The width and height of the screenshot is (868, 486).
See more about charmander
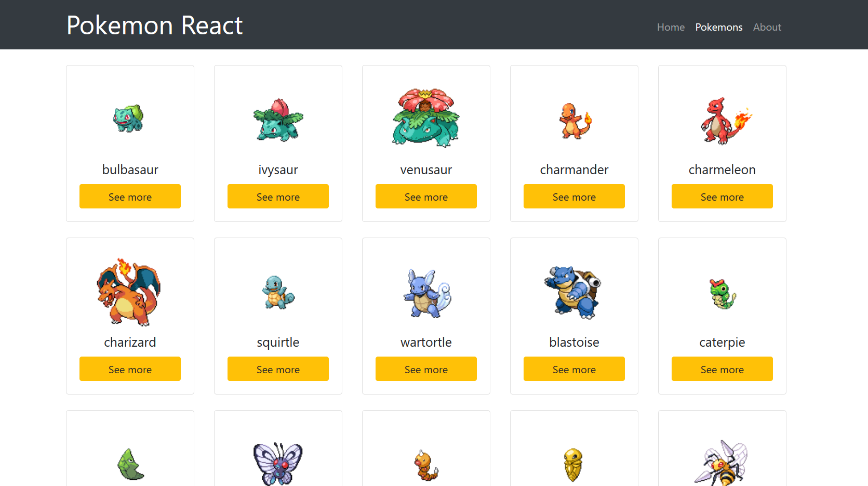574,196
